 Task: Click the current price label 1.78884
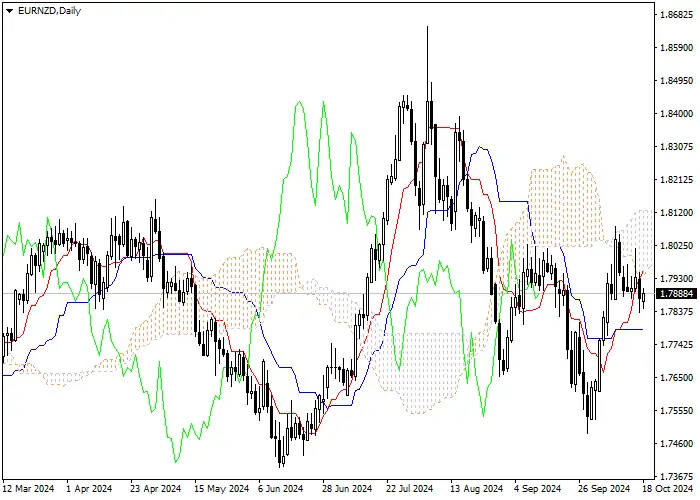coord(676,294)
